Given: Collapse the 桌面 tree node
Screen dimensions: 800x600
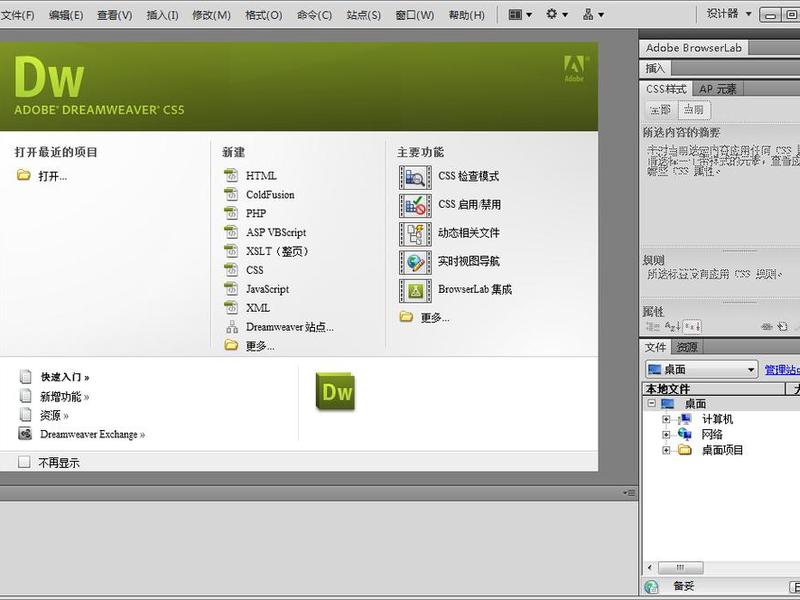Looking at the screenshot, I should click(652, 404).
